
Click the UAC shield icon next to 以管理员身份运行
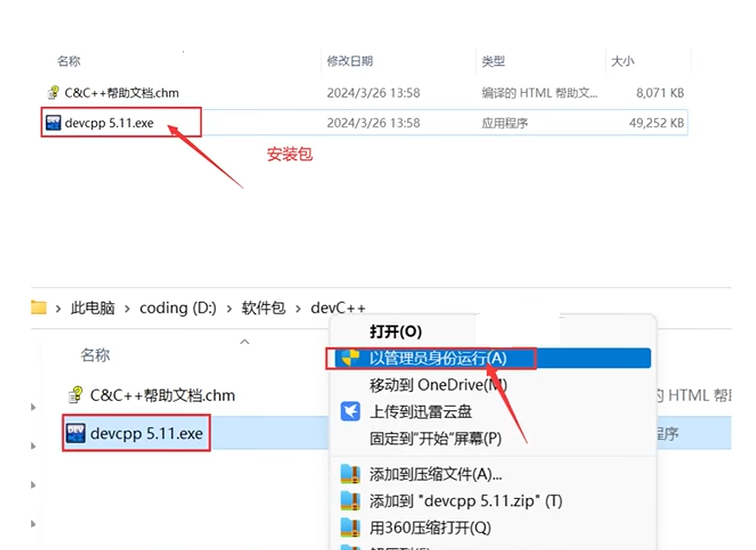tap(350, 358)
